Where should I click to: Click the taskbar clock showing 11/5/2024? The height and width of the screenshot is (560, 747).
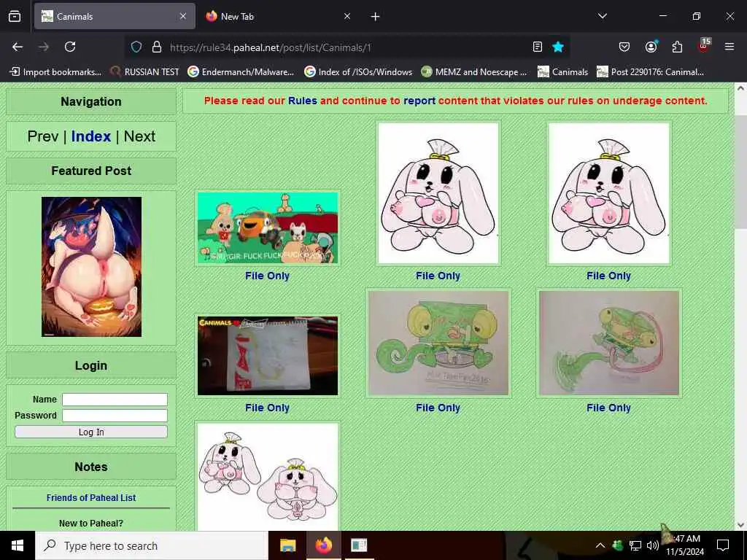coord(685,545)
